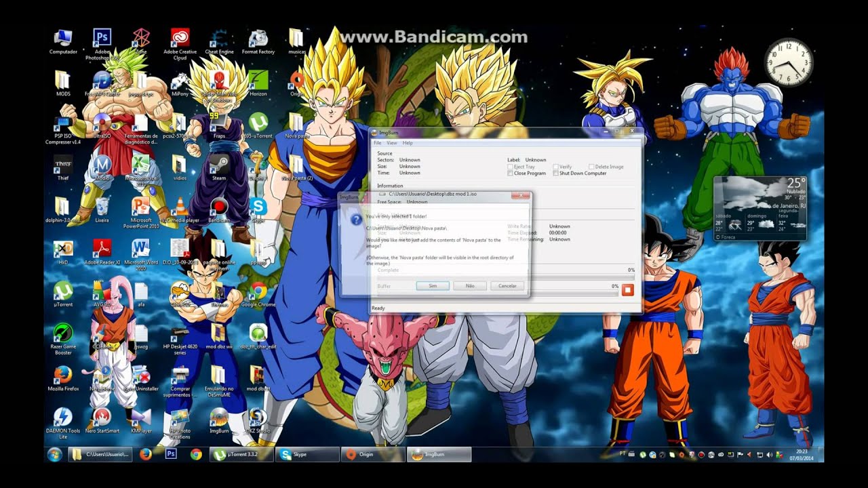
Task: Open Steam desktop shortcut
Action: [219, 168]
